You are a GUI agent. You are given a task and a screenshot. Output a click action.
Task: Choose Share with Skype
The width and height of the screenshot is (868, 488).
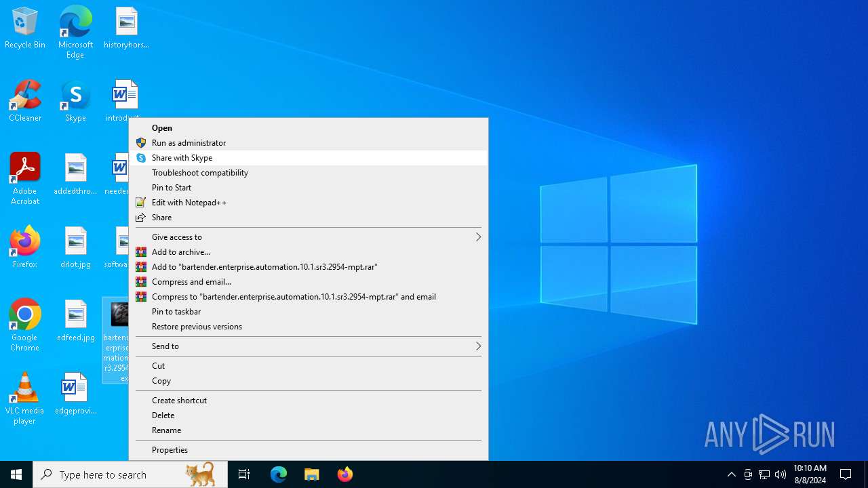[309, 158]
